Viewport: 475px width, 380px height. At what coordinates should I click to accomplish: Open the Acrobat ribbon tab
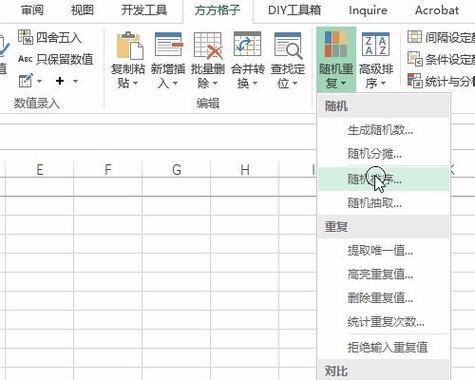pos(437,10)
